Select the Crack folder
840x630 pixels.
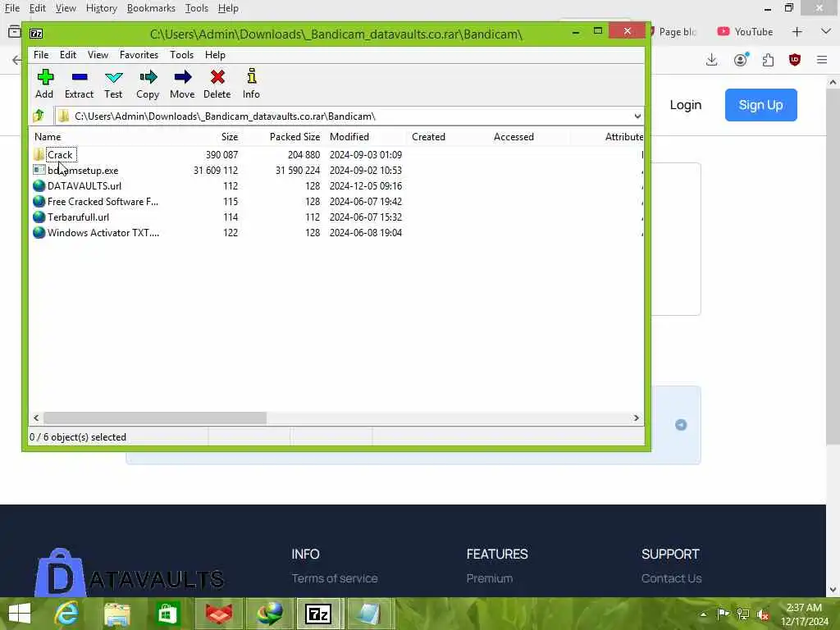59,155
